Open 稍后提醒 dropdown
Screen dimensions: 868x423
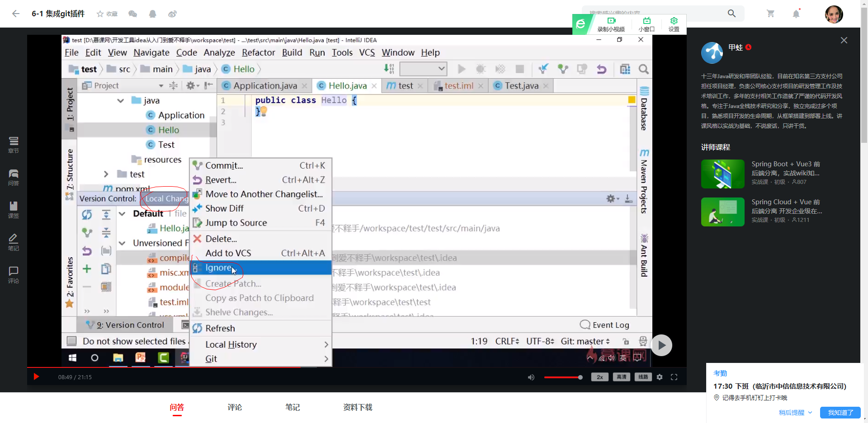pos(796,413)
